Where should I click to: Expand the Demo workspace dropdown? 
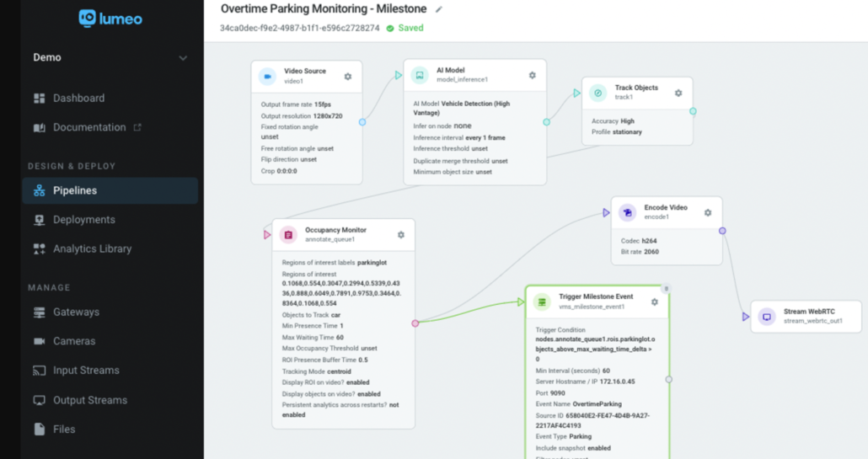point(183,58)
